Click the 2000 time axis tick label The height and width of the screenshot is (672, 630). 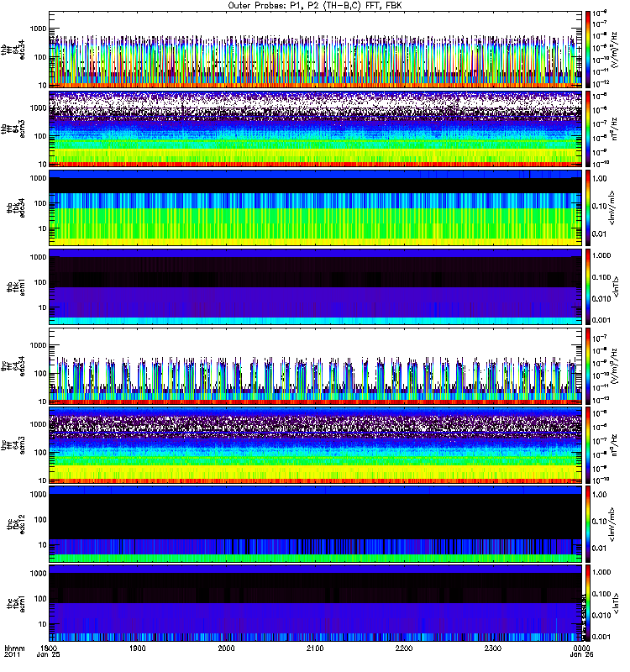(x=226, y=648)
